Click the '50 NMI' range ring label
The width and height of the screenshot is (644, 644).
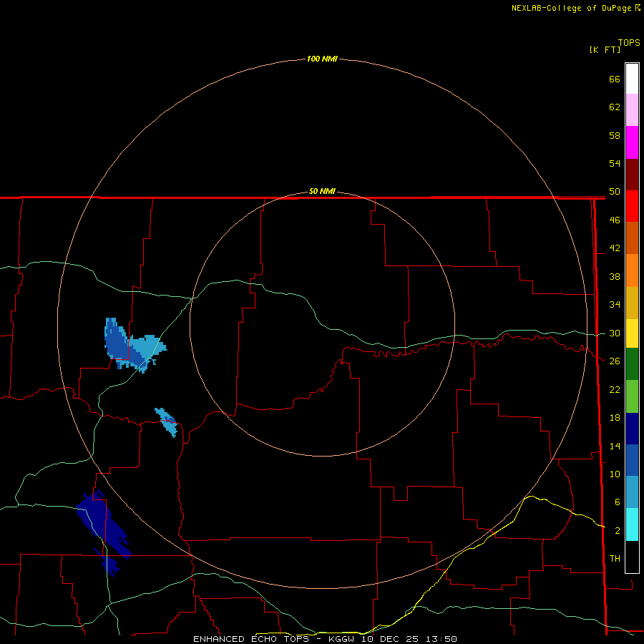[322, 191]
